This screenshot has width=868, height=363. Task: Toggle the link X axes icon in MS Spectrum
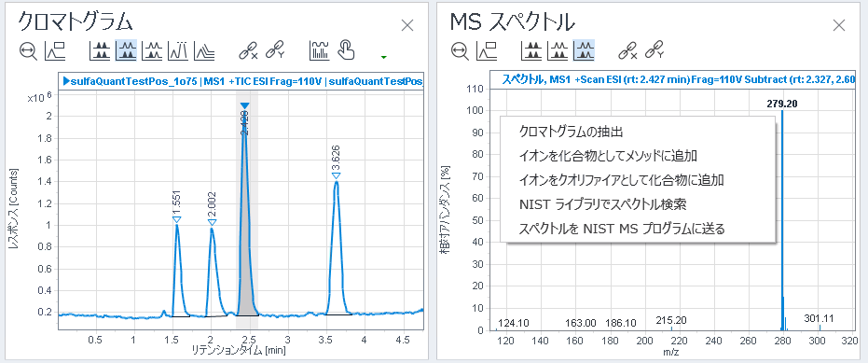[x=627, y=51]
